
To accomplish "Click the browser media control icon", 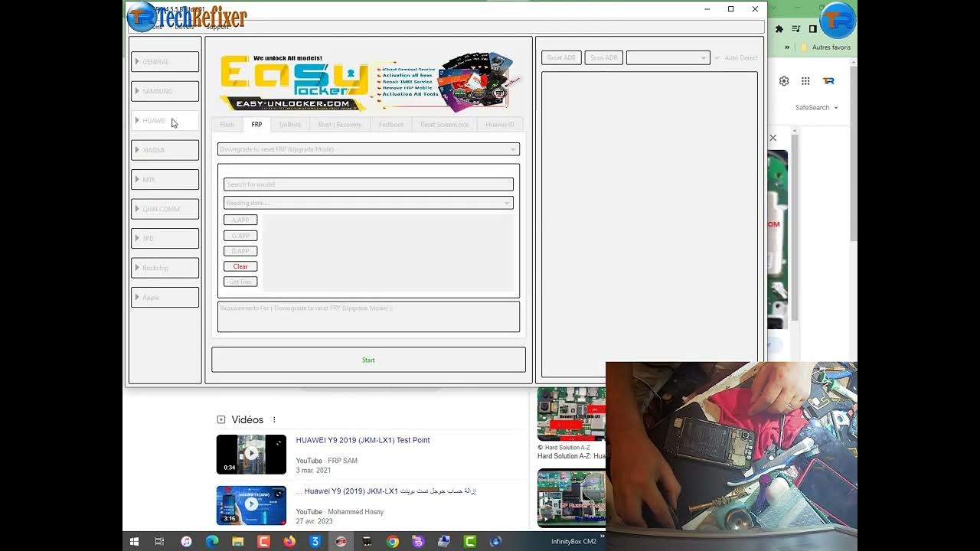I will [x=796, y=28].
